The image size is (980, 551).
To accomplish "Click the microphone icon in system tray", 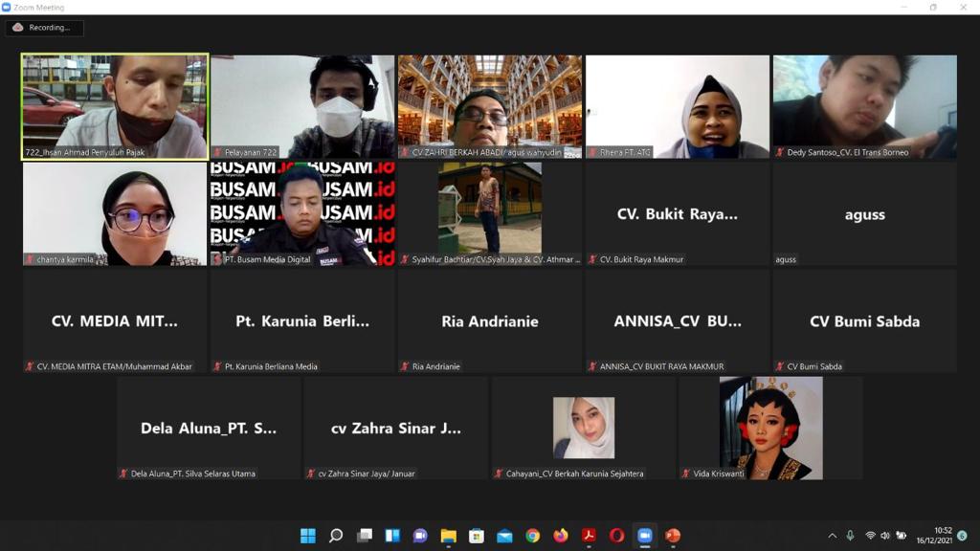I will (850, 536).
